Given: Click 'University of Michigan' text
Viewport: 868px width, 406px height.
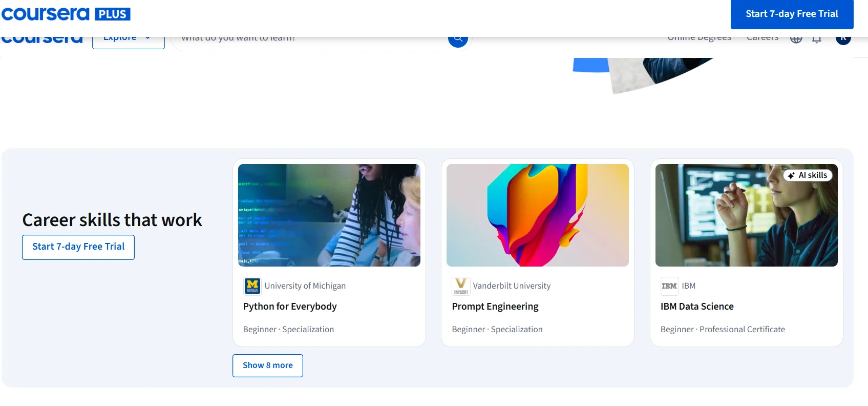Looking at the screenshot, I should pyautogui.click(x=305, y=286).
